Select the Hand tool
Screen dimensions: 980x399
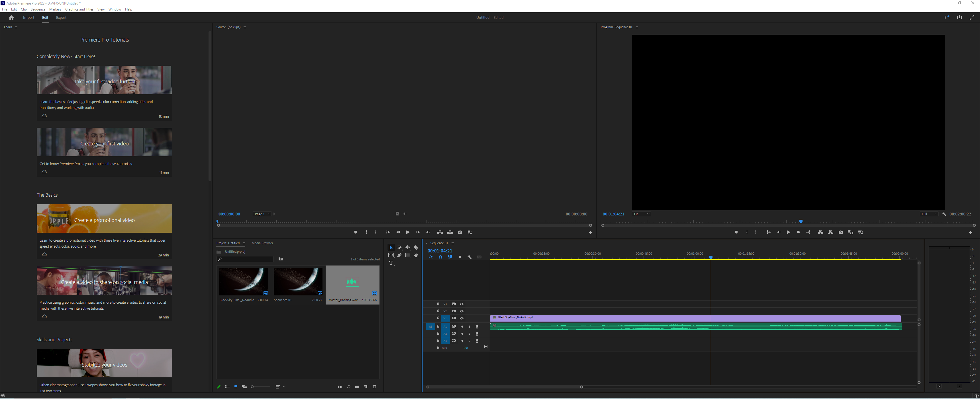click(416, 255)
